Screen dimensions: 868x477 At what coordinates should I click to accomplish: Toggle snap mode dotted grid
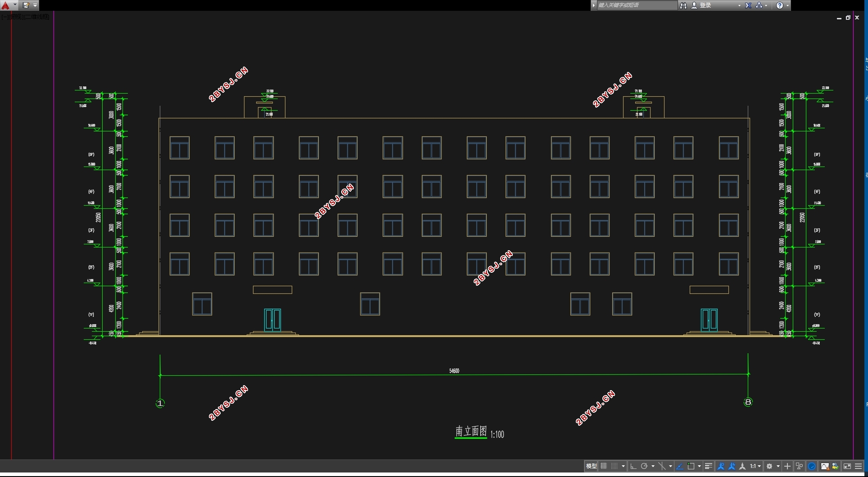(615, 466)
